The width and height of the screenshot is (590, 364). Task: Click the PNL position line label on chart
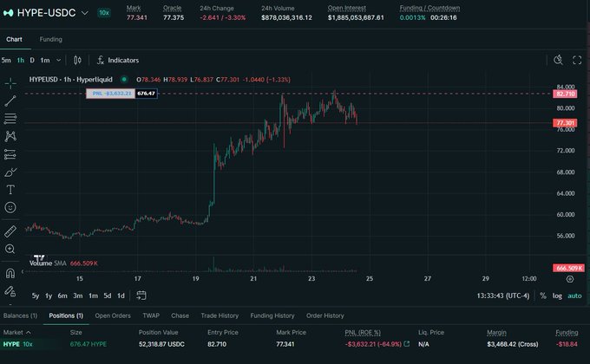(111, 94)
